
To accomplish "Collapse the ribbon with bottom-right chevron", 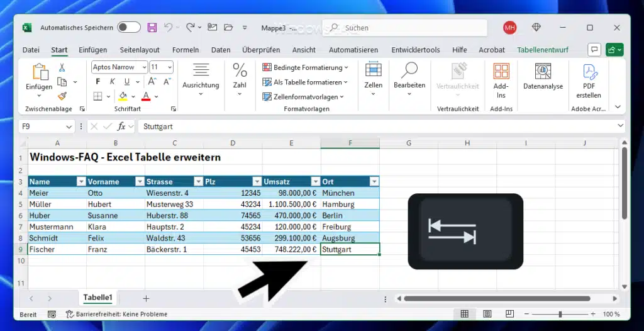I will (x=618, y=107).
